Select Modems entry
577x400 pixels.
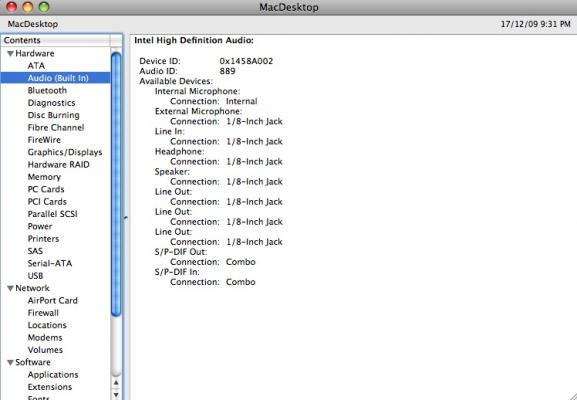point(45,337)
